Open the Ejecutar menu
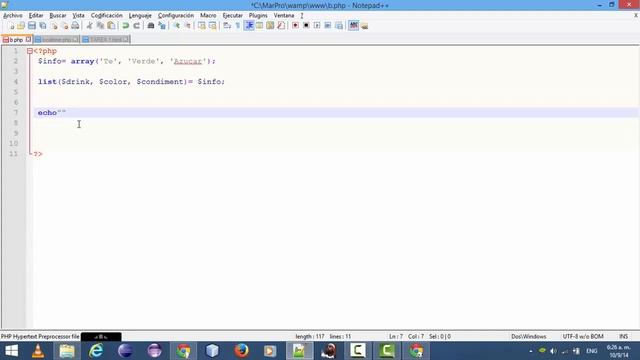 pyautogui.click(x=233, y=16)
